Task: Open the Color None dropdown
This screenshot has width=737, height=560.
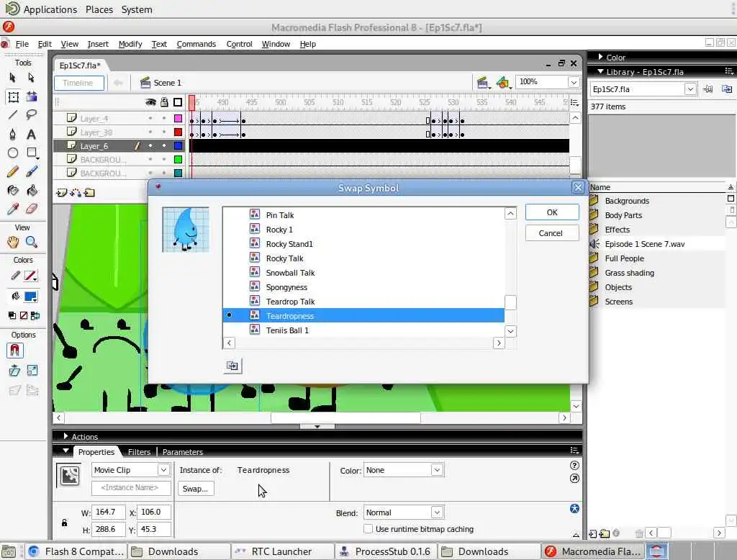Action: [x=437, y=470]
